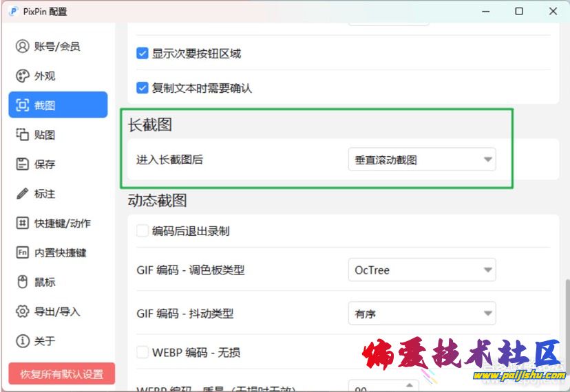Click the 鼠标 mouse icon
Image resolution: width=570 pixels, height=392 pixels.
(23, 282)
